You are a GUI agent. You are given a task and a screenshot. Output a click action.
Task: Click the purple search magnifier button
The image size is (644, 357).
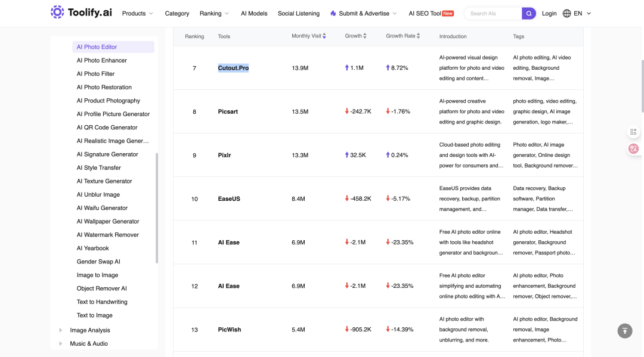pos(528,14)
